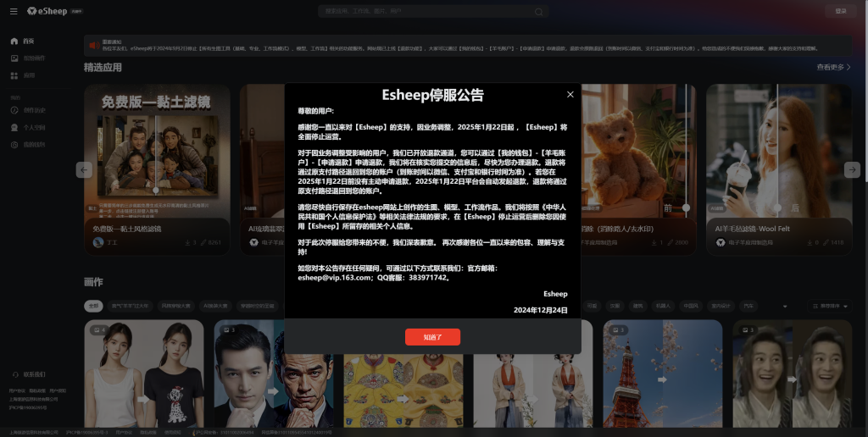Viewport: 868px width, 437px height.
Task: Close the Esheep停服公告 dialog with X
Action: tap(570, 95)
